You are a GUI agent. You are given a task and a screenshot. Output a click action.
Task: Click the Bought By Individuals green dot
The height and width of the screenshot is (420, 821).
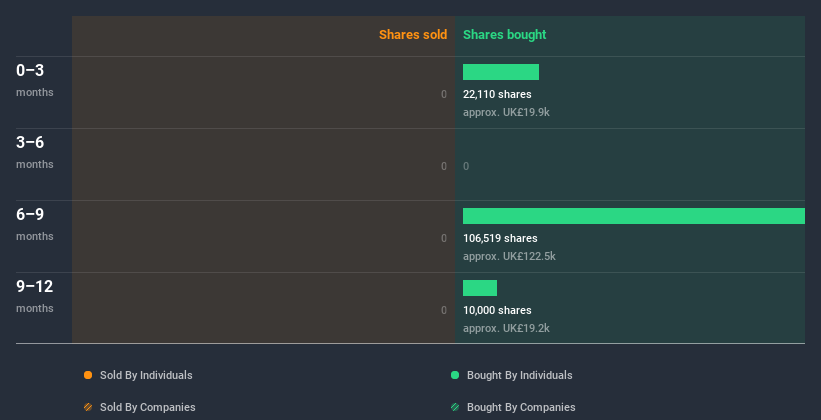[x=455, y=375]
